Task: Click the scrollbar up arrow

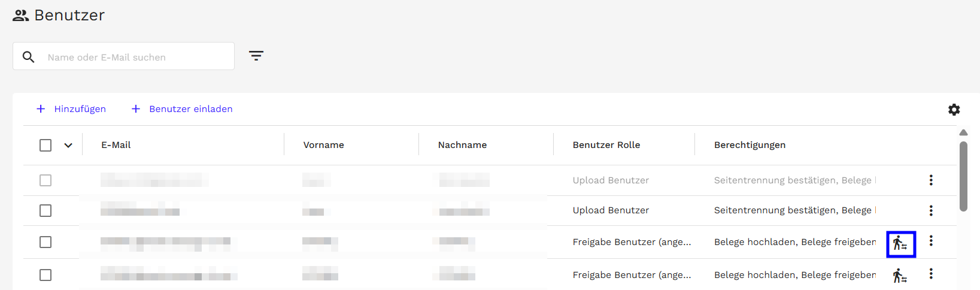Action: tap(963, 132)
